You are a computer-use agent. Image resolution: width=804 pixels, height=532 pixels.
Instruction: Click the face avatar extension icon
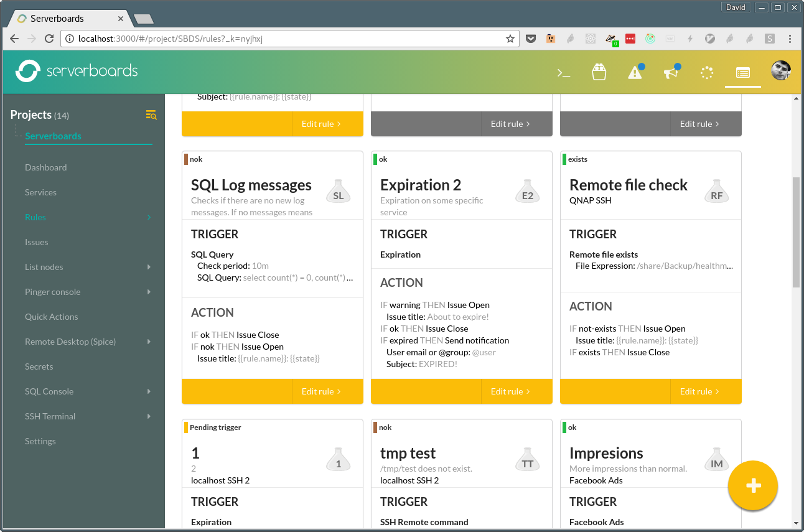[x=551, y=39]
